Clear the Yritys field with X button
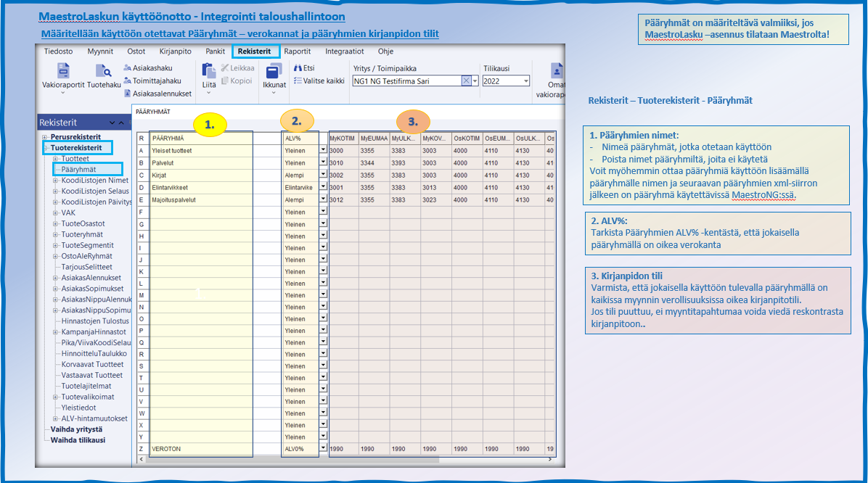Image resolution: width=868 pixels, height=483 pixels. (466, 81)
